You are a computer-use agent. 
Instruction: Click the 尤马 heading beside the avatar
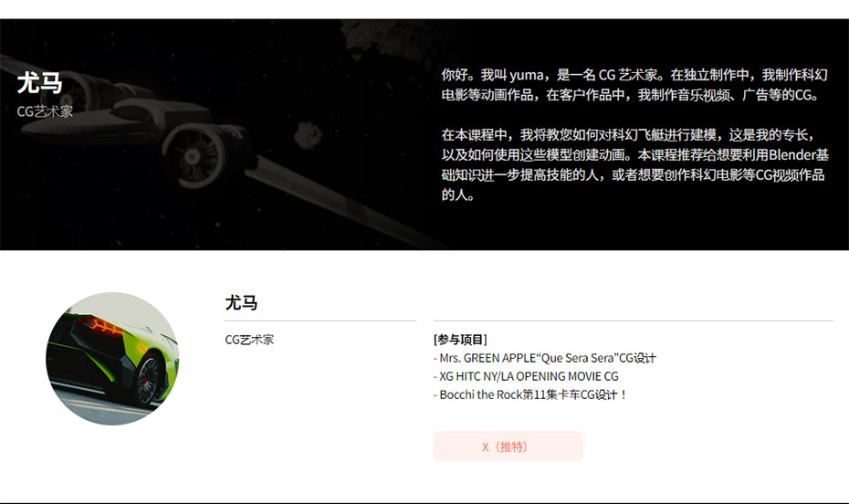coord(242,302)
